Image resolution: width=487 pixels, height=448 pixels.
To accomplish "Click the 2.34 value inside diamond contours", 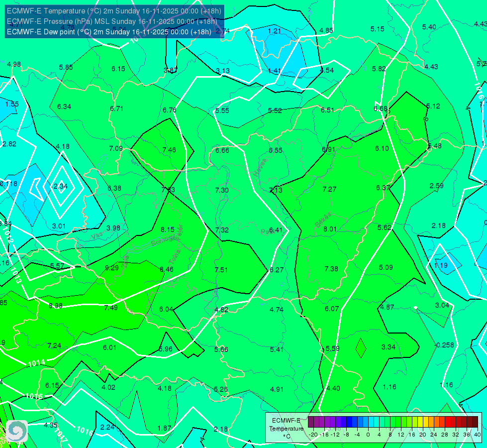I will coord(60,186).
